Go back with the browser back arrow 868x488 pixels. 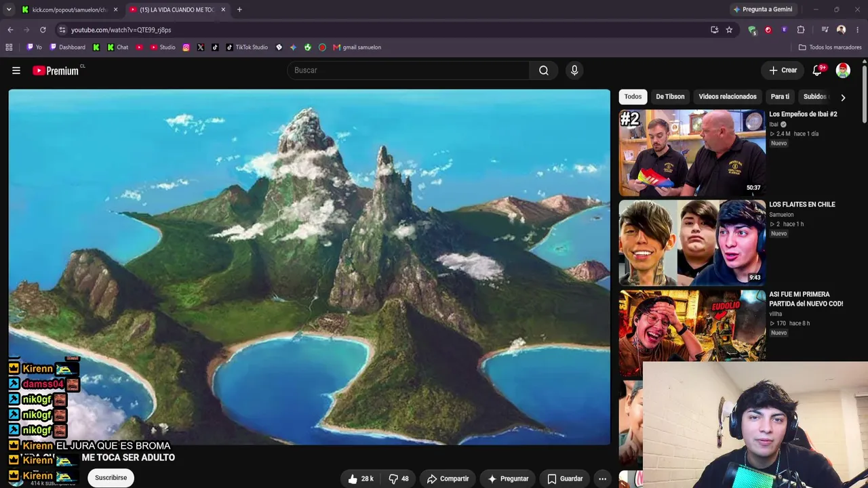10,30
